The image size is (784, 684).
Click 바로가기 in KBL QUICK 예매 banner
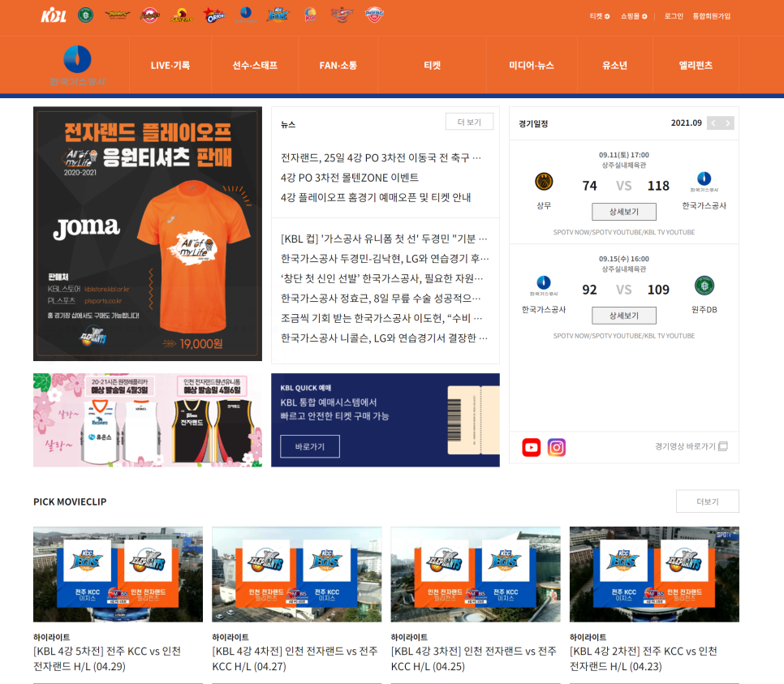pos(310,446)
